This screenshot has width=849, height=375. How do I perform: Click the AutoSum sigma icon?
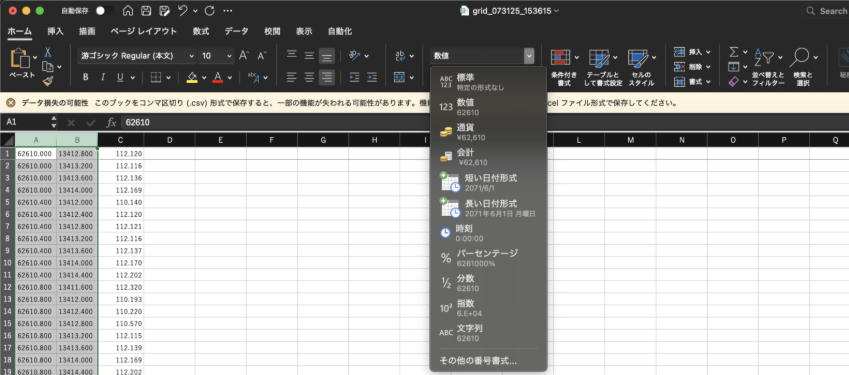tap(734, 52)
